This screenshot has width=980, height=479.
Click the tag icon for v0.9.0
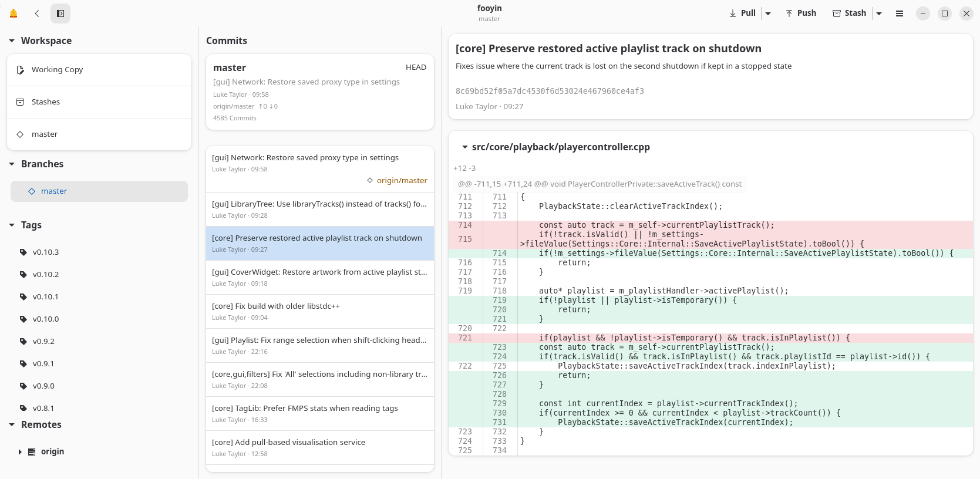coord(23,386)
